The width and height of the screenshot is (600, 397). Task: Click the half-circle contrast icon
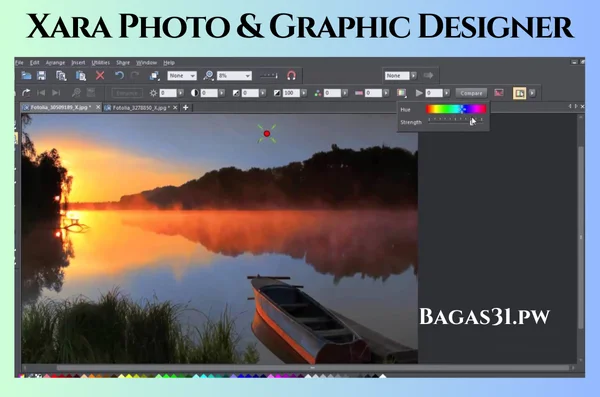(194, 93)
